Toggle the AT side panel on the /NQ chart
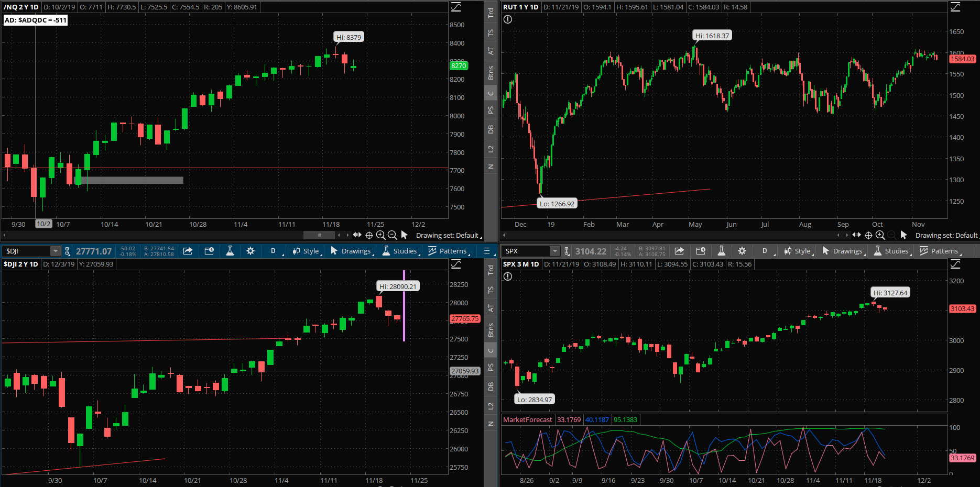Viewport: 980px width, 487px height. (491, 51)
